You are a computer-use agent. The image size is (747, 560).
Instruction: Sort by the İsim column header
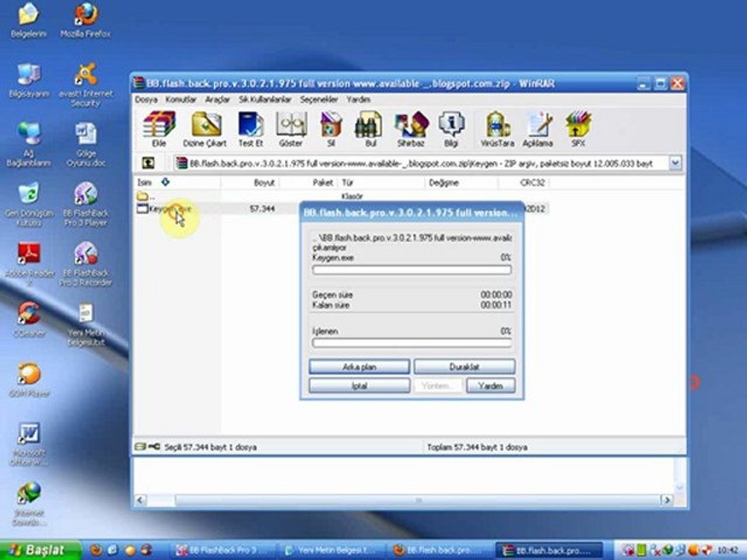[x=177, y=182]
